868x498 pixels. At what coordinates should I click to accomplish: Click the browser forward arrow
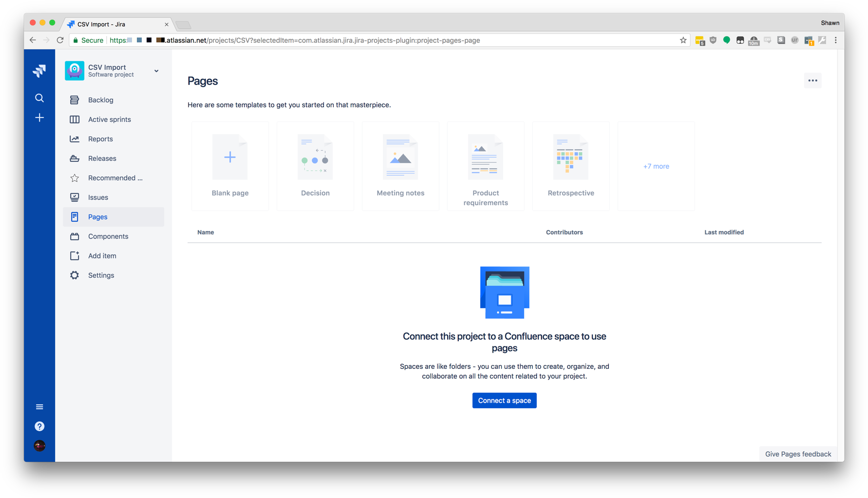pyautogui.click(x=46, y=40)
